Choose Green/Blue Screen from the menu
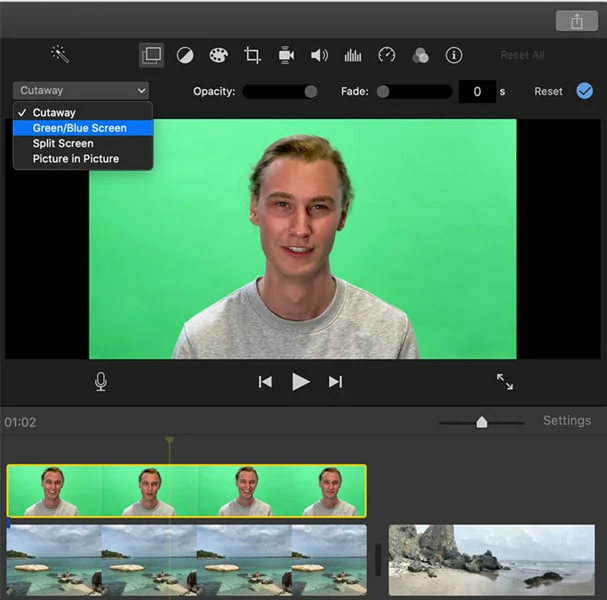Image resolution: width=607 pixels, height=600 pixels. 83,128
